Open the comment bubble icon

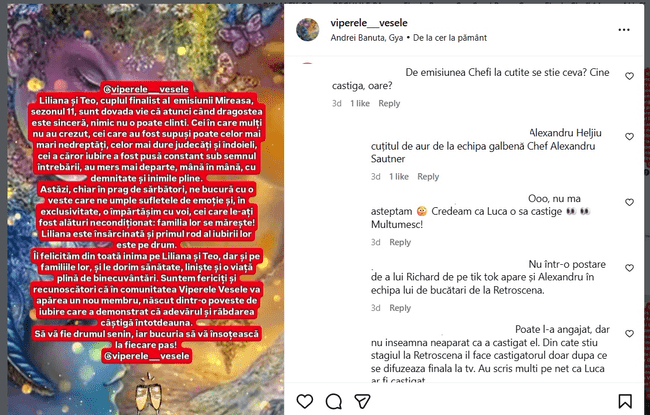coord(334,401)
